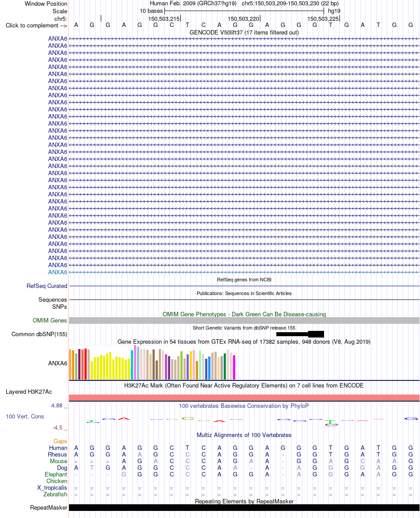The width and height of the screenshot is (420, 518).
Task: Open the GTEx Gene Expression in 54 tissues title
Action: [x=244, y=341]
